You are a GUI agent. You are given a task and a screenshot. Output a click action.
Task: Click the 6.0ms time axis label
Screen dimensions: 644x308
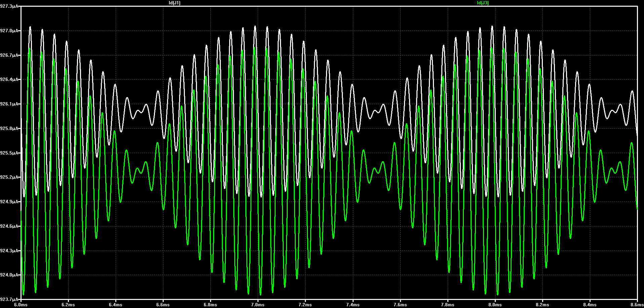pos(21,305)
